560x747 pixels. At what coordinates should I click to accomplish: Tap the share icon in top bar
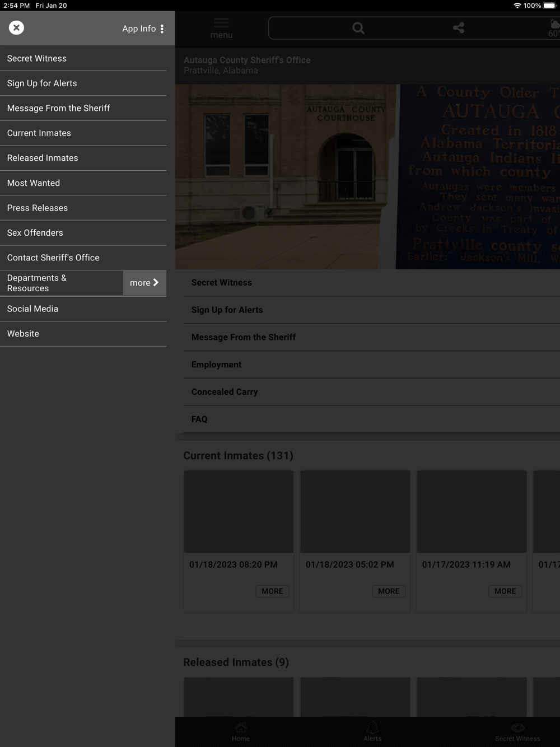coord(459,28)
